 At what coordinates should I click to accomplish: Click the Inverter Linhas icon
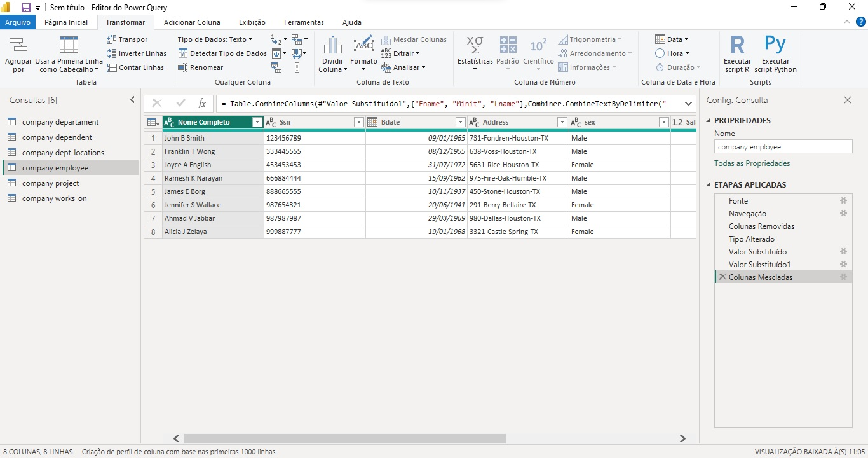pyautogui.click(x=136, y=53)
